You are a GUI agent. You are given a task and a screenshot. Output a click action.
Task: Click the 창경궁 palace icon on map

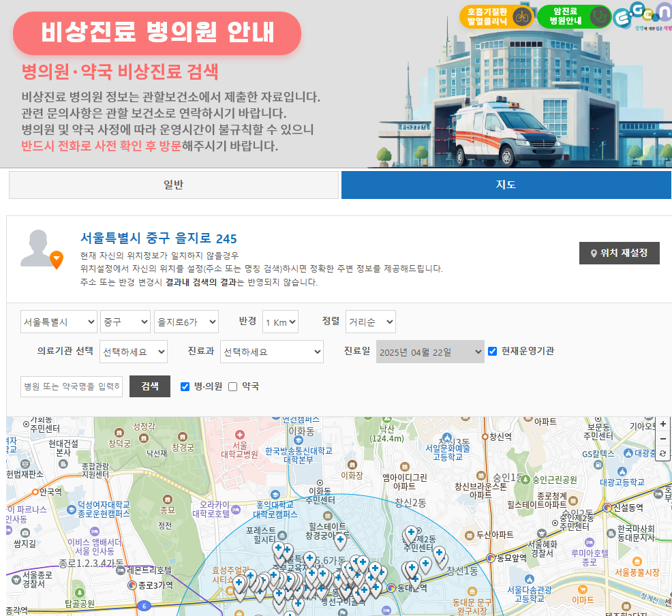click(183, 437)
